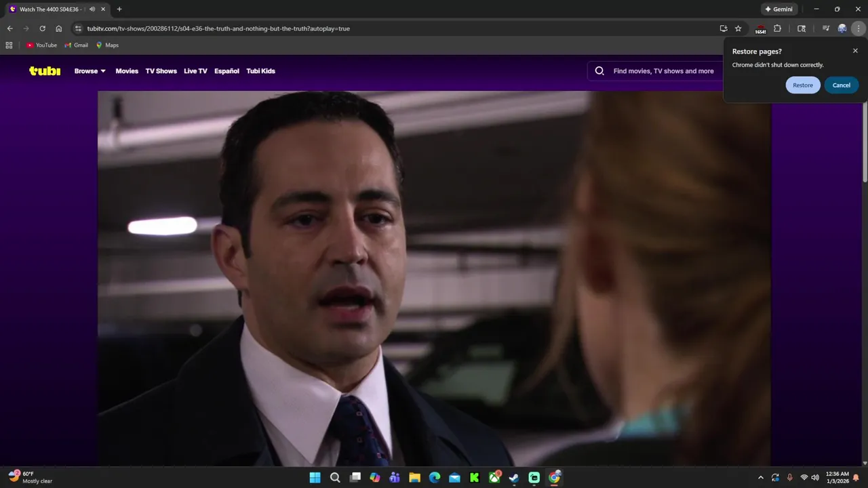Select the Watch The 4400 S04:E36 tab
This screenshot has width=868, height=488.
[x=51, y=9]
